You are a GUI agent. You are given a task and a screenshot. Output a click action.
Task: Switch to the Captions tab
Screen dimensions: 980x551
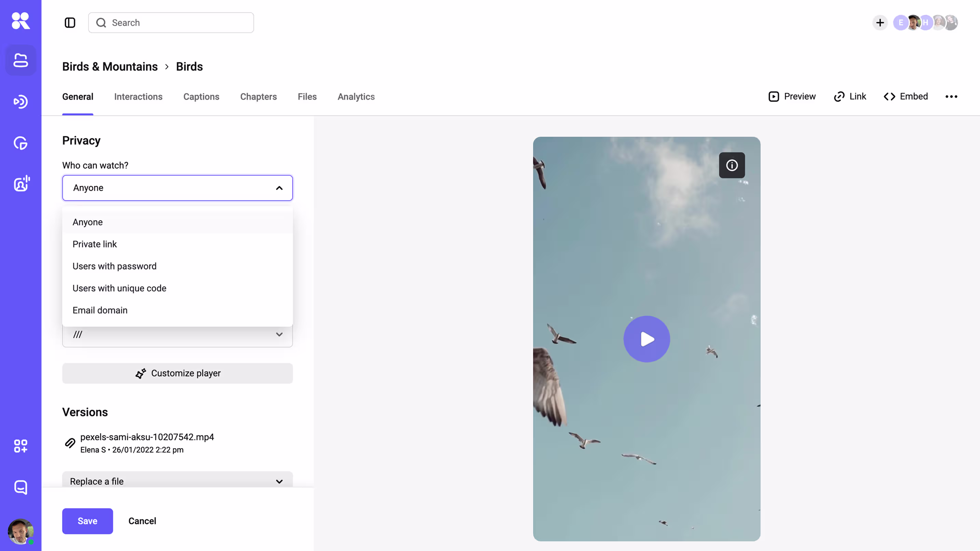[201, 97]
